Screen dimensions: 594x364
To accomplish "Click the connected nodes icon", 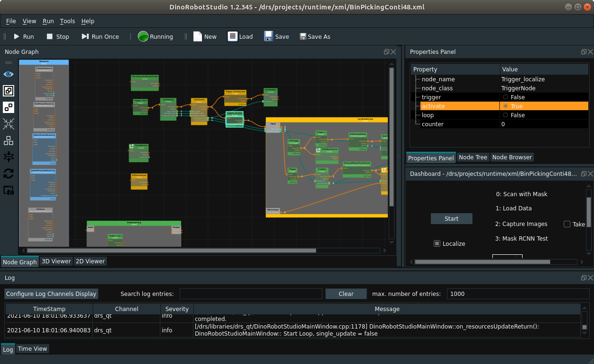I will (9, 107).
